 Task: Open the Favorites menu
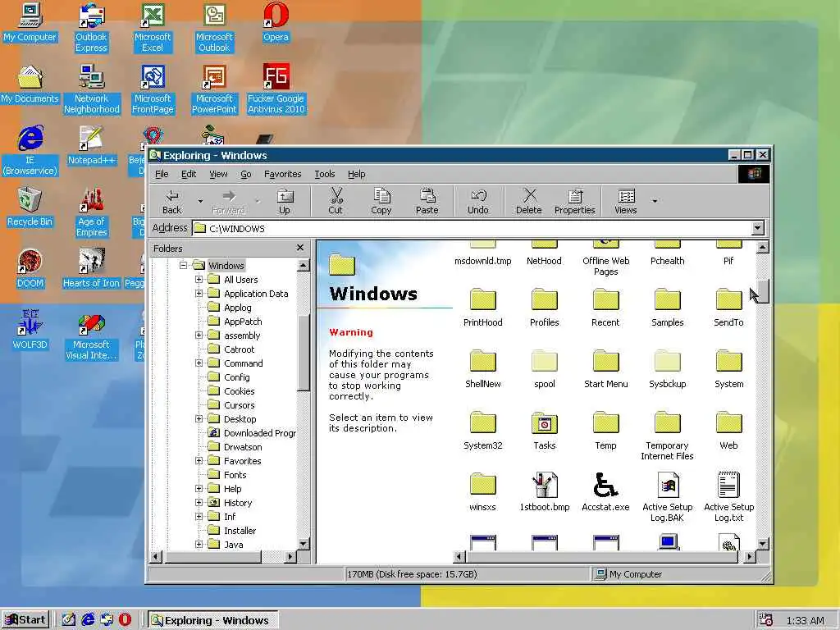click(282, 174)
